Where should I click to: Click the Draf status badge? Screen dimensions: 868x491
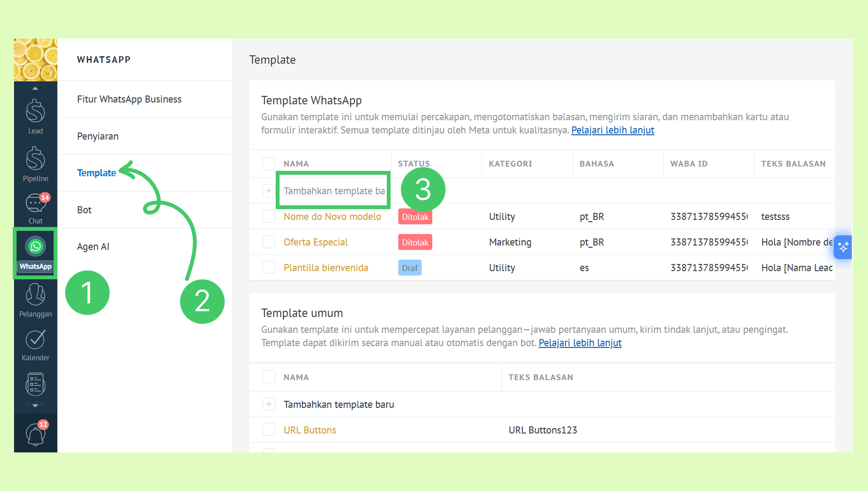410,268
